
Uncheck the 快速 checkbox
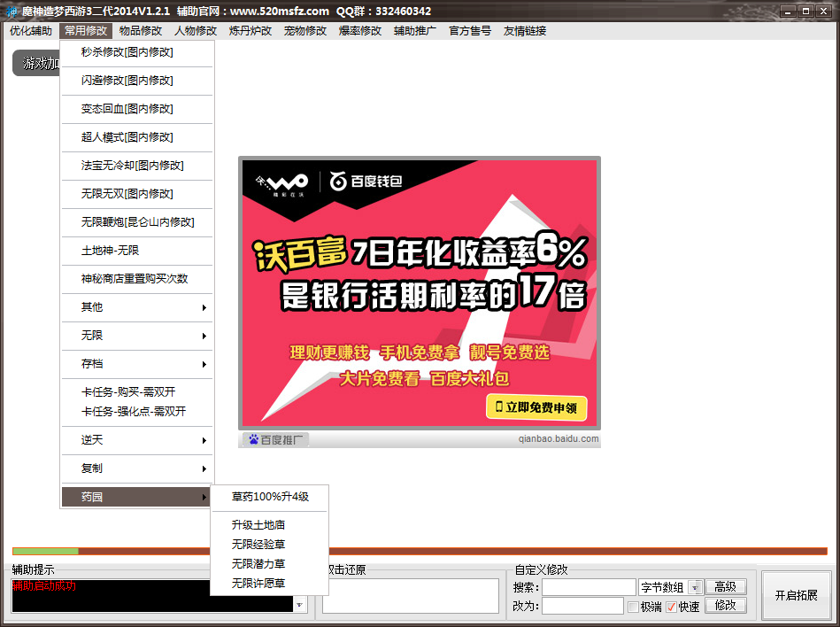coord(671,608)
